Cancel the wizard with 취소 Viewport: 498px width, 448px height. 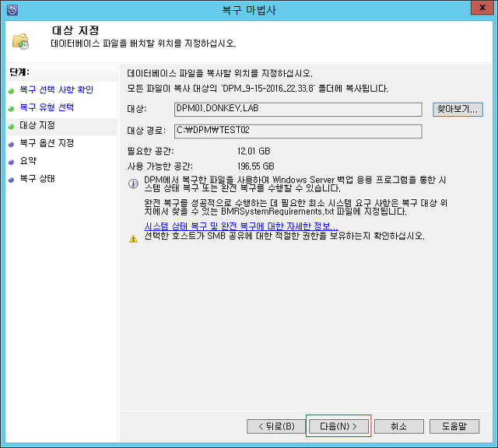click(x=399, y=426)
